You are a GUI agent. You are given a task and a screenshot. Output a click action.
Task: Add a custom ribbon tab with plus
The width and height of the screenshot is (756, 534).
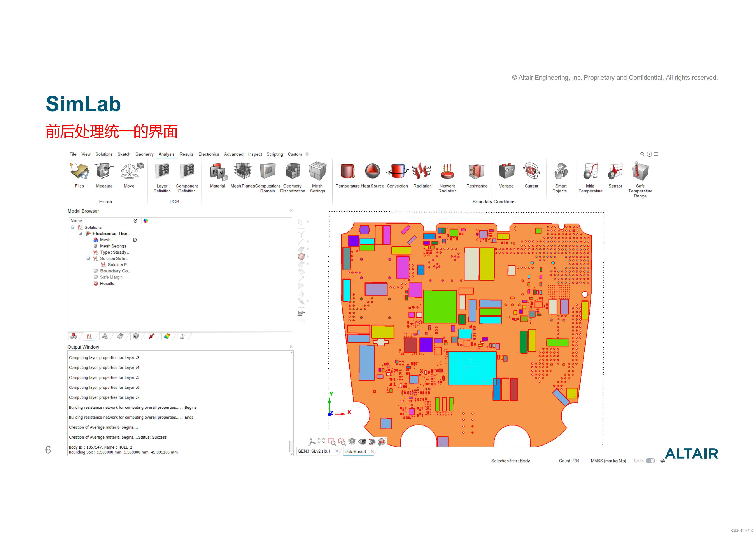pos(307,154)
